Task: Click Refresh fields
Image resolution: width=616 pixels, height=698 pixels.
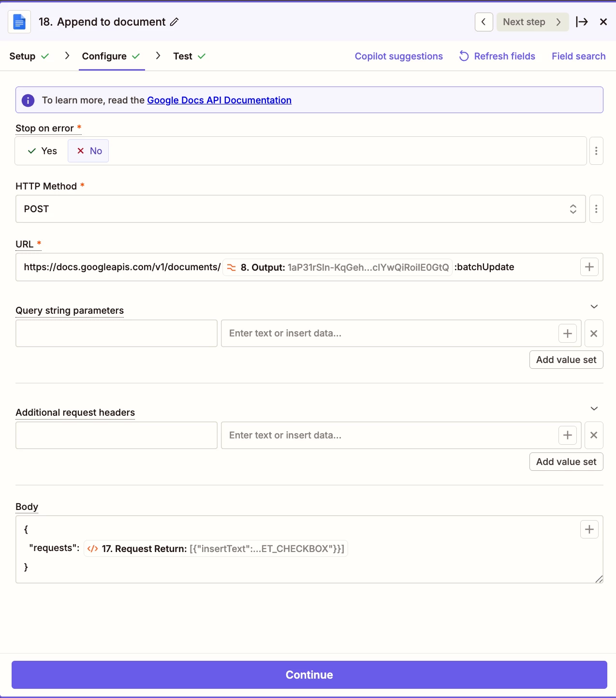Action: 497,56
